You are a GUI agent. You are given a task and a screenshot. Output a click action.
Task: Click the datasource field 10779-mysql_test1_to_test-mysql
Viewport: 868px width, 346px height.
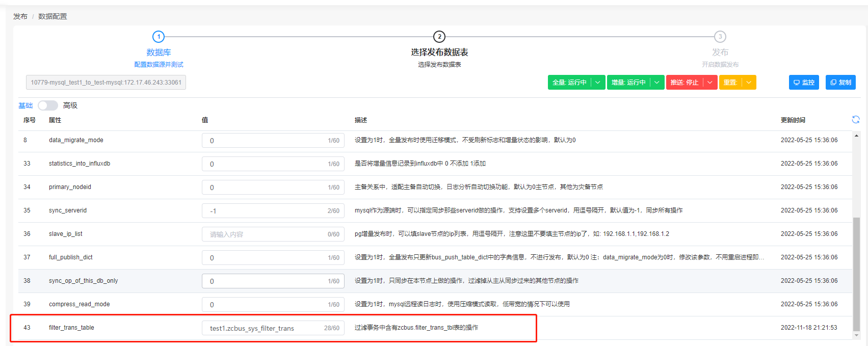(106, 83)
